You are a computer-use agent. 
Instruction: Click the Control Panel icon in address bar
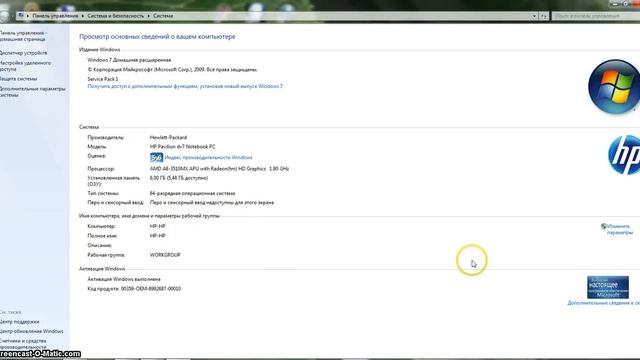pyautogui.click(x=20, y=16)
